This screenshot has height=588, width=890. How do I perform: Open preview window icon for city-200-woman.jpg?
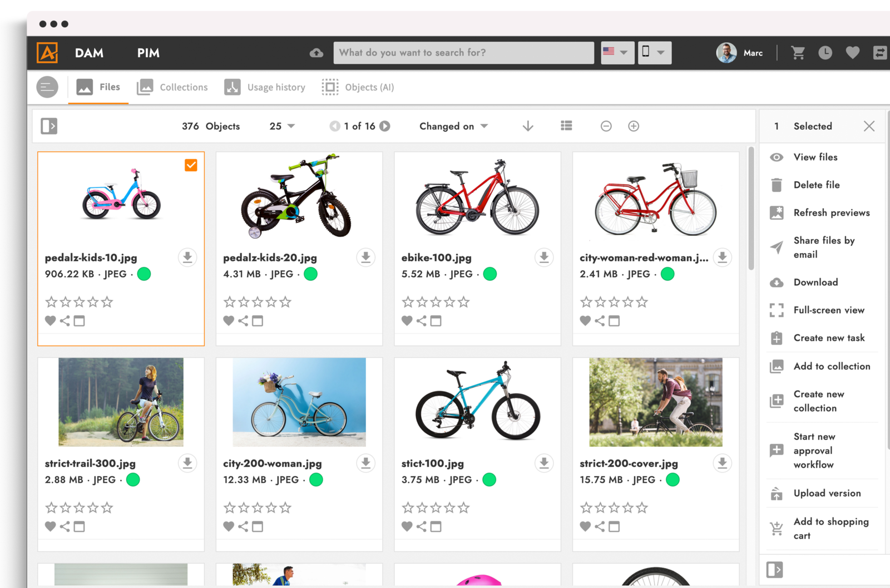(x=258, y=527)
